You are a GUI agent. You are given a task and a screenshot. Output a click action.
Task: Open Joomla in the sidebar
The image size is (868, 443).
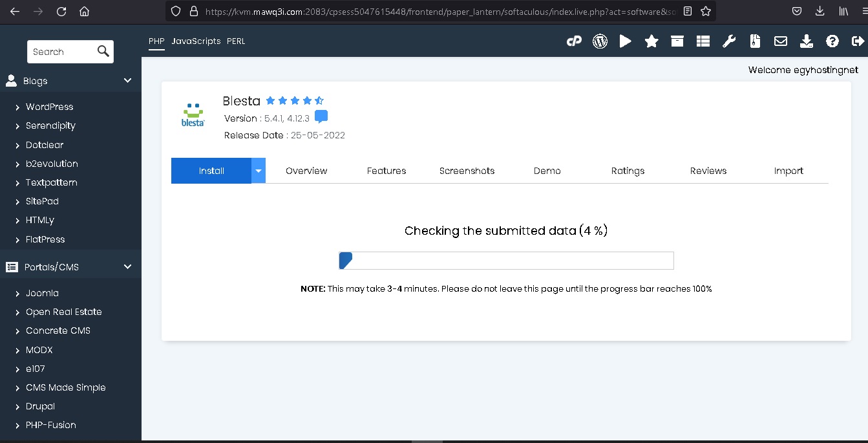[42, 293]
